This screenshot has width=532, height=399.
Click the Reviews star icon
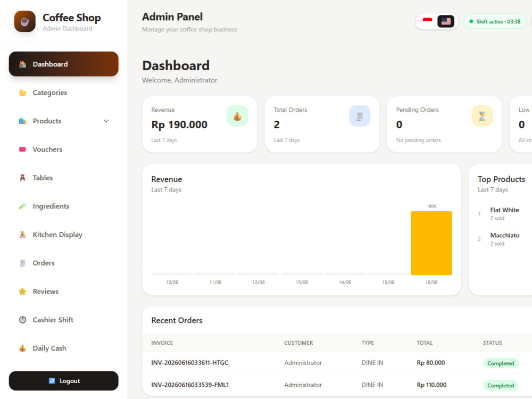[22, 291]
